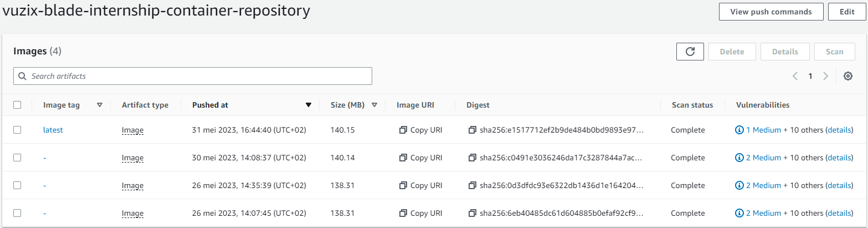Screen dimensions: 868x228
Task: Go to next page arrow
Action: point(825,76)
